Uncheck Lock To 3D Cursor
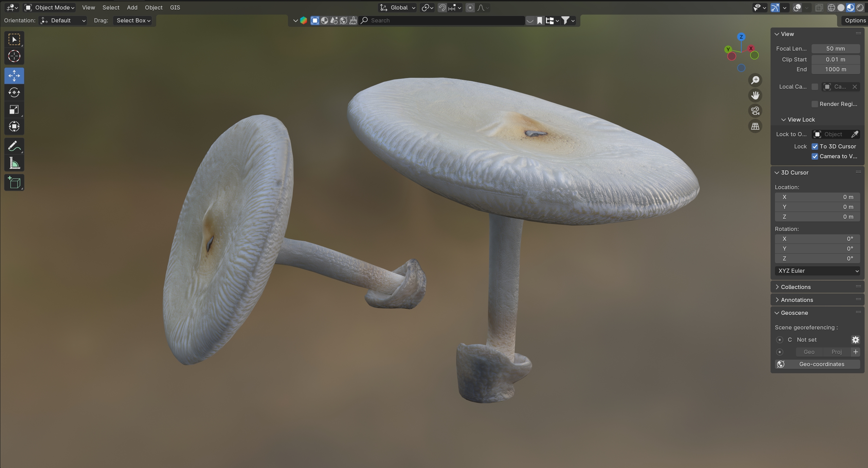868x468 pixels. coord(815,146)
